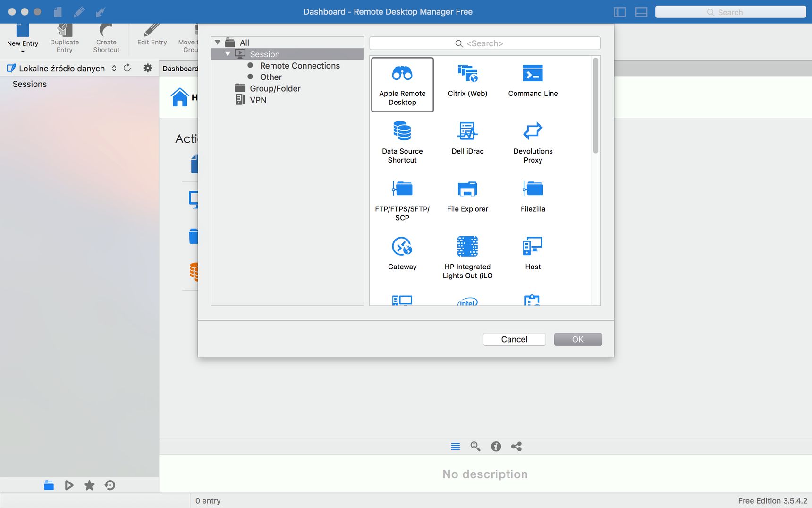The width and height of the screenshot is (812, 508).
Task: Click the entry type search field
Action: point(485,43)
